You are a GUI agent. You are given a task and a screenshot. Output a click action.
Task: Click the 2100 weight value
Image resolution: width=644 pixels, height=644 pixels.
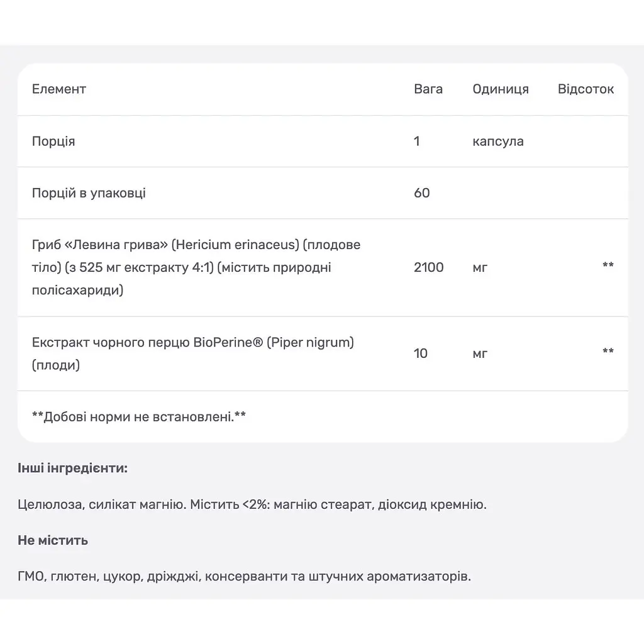[x=428, y=267]
